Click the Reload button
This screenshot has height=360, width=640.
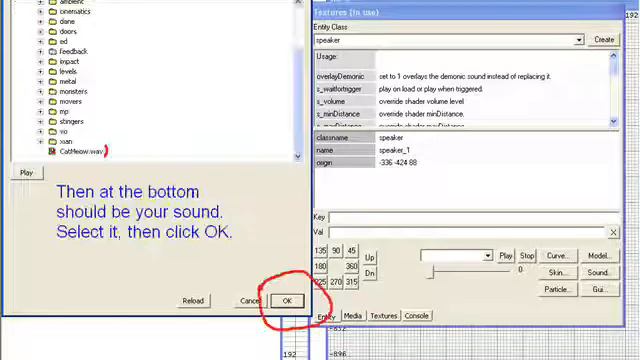click(193, 301)
